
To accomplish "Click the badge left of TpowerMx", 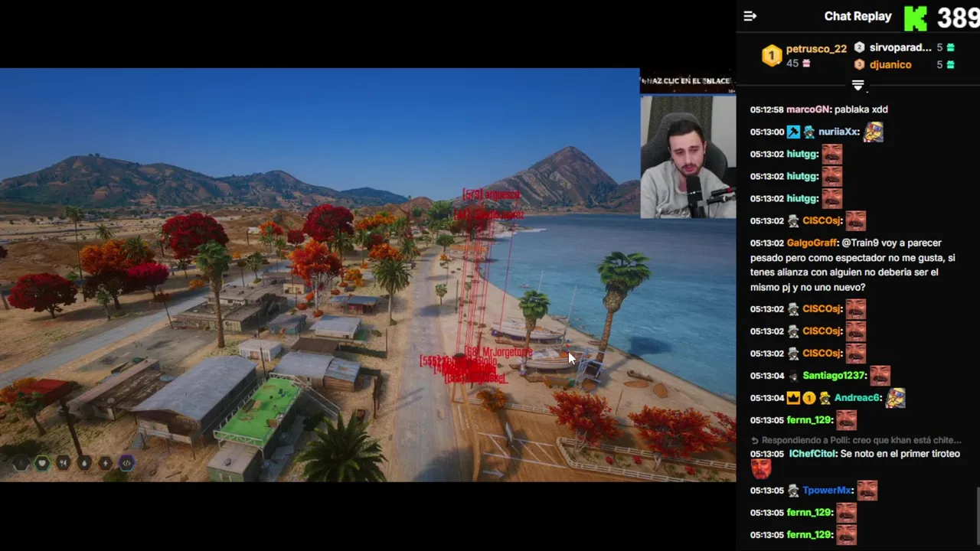I will point(793,491).
